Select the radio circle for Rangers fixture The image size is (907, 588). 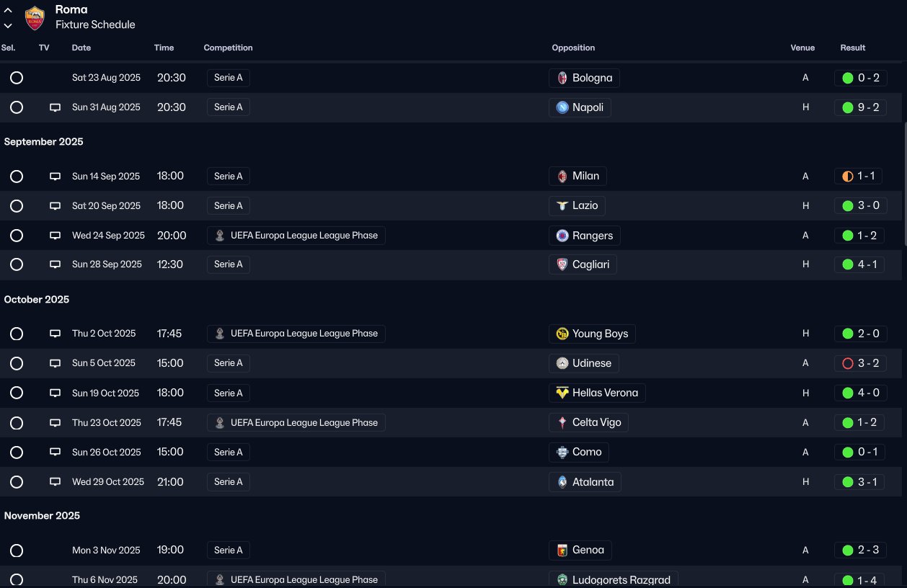pos(17,236)
